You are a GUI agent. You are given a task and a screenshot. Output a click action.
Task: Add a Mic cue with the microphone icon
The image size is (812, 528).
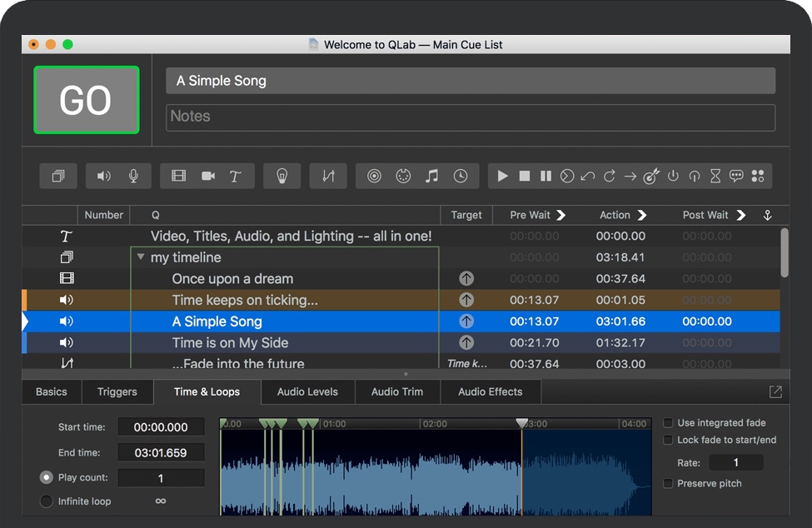point(133,176)
